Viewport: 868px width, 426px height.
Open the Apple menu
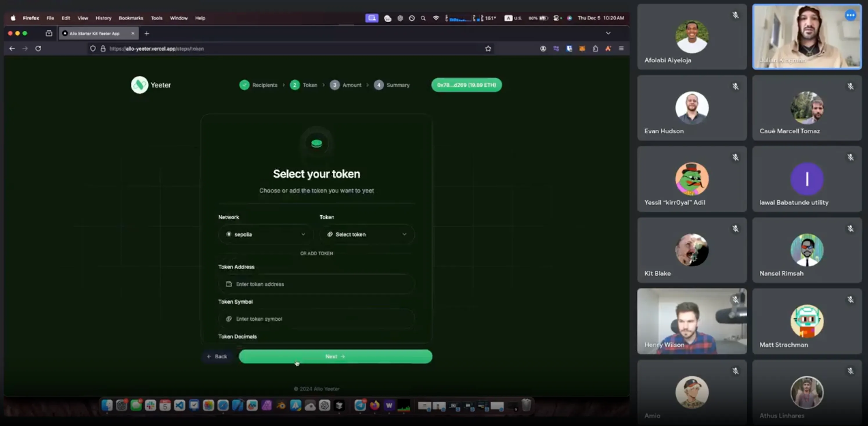(13, 18)
